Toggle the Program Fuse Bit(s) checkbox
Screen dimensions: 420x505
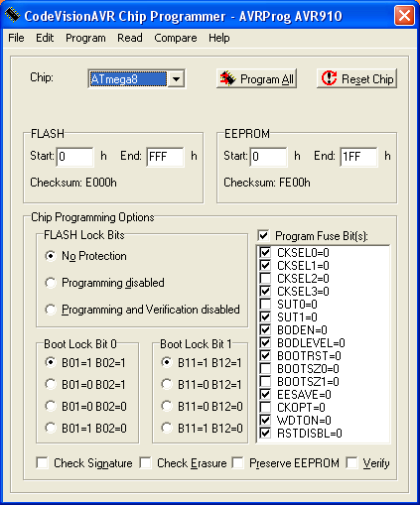[263, 236]
